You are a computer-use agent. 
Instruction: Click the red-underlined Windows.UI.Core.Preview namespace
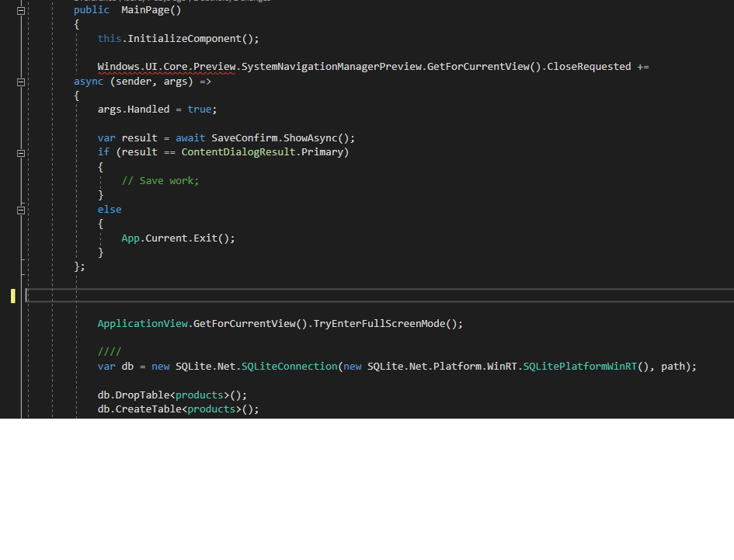(x=166, y=67)
